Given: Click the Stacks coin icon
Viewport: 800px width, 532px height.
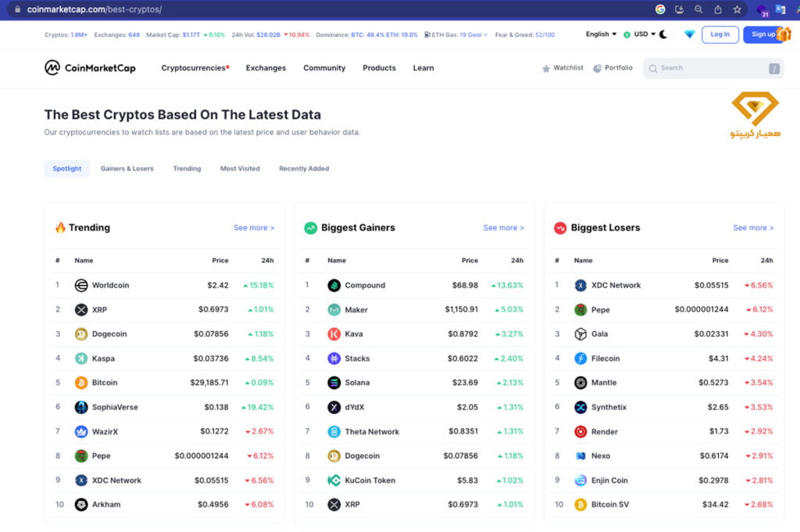Looking at the screenshot, I should [334, 358].
